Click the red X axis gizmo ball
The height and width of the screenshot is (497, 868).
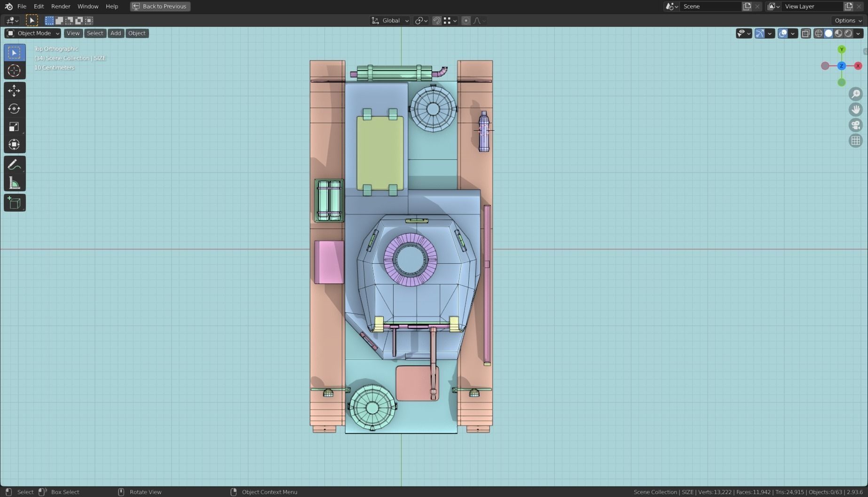858,66
